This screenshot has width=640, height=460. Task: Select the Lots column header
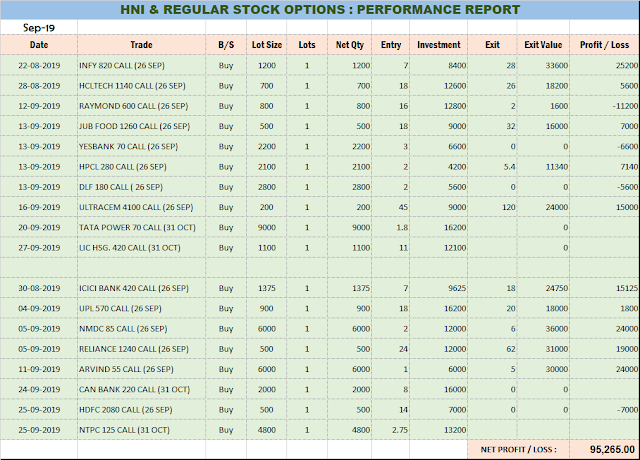pyautogui.click(x=307, y=45)
